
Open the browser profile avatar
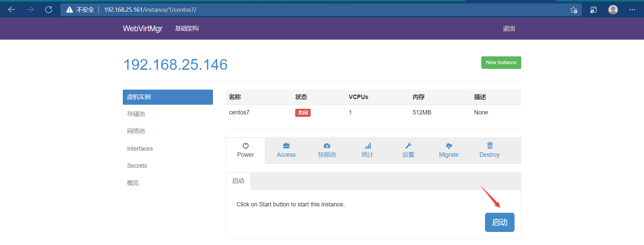[613, 10]
